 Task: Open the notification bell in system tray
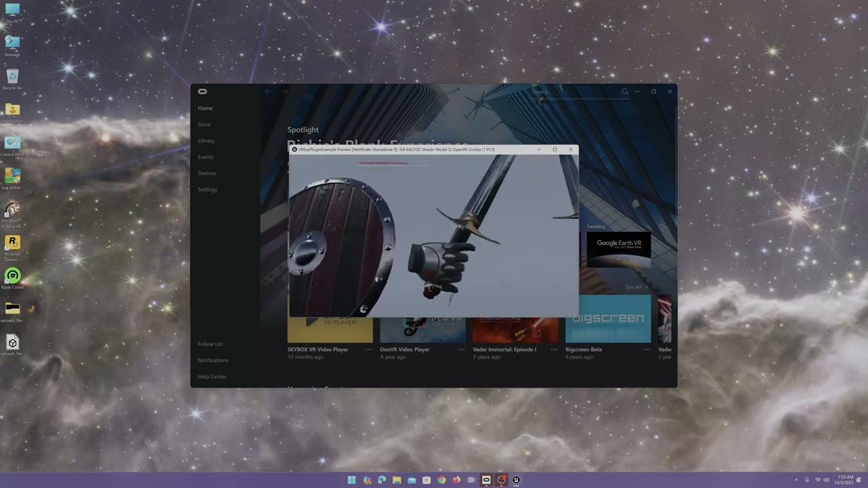[859, 480]
